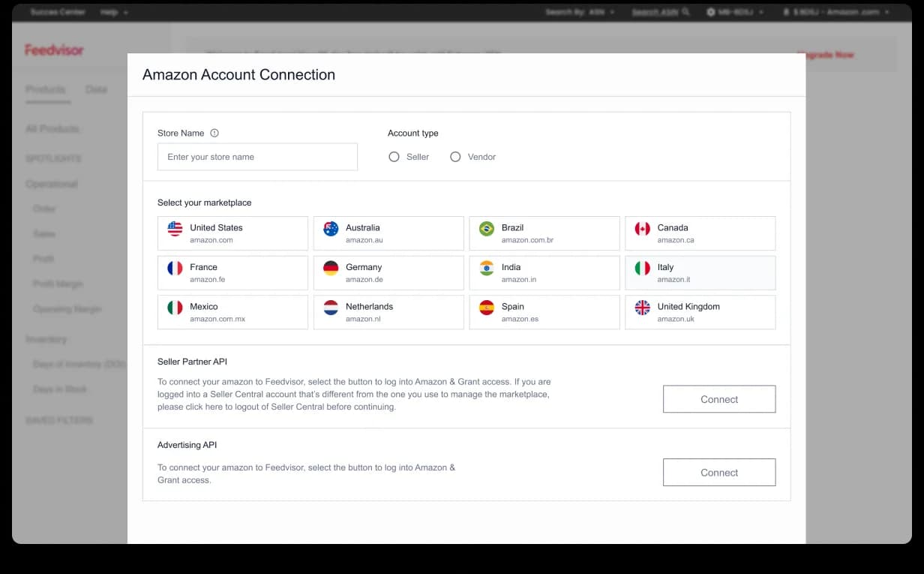The width and height of the screenshot is (924, 574).
Task: Open the Store Name info tooltip icon
Action: point(214,133)
